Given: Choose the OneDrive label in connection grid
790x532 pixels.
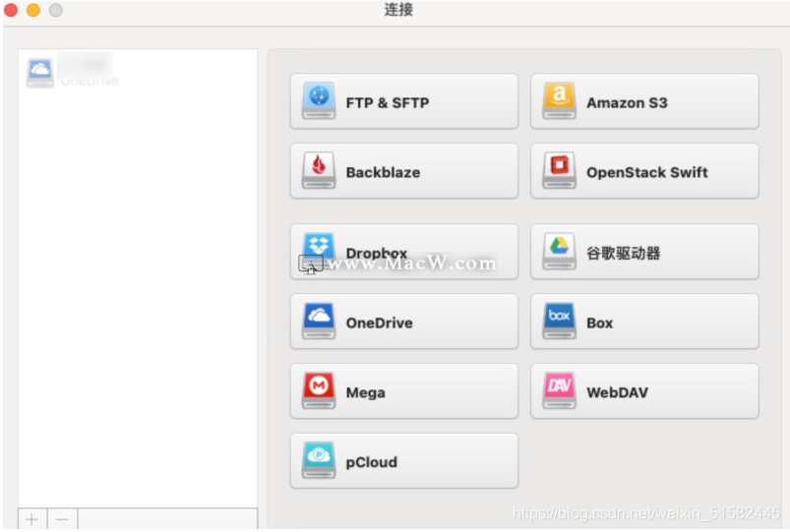Looking at the screenshot, I should point(380,323).
